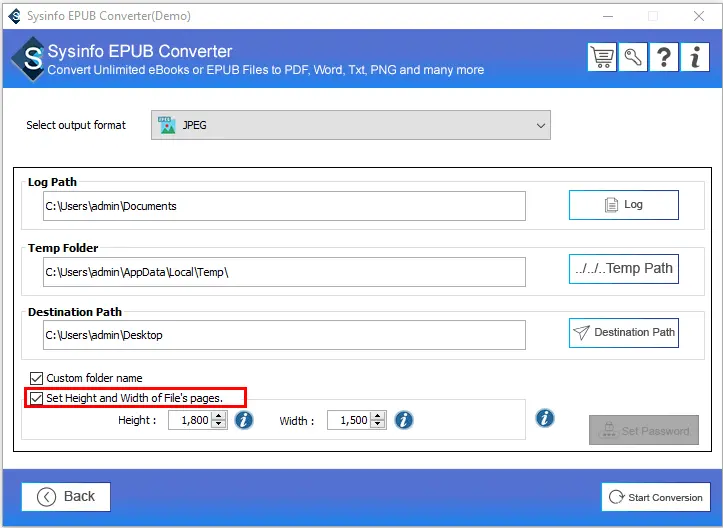Toggle Set Height and Width of File's pages

pos(37,398)
